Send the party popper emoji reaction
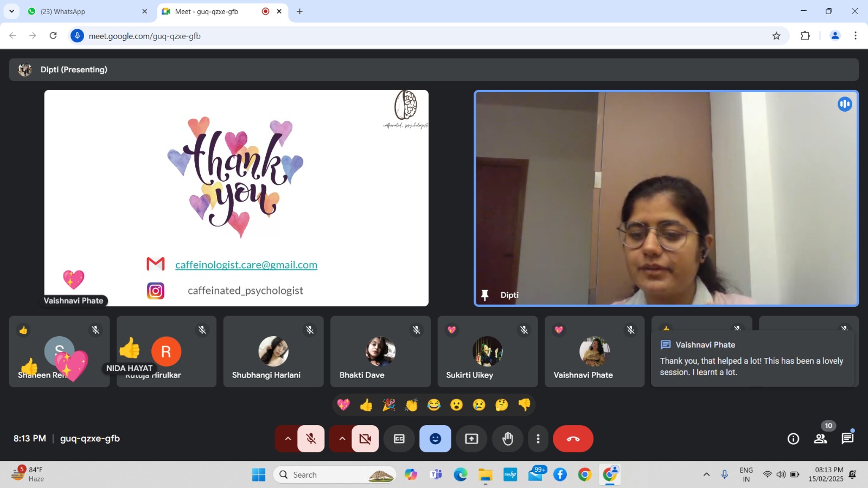 (388, 405)
